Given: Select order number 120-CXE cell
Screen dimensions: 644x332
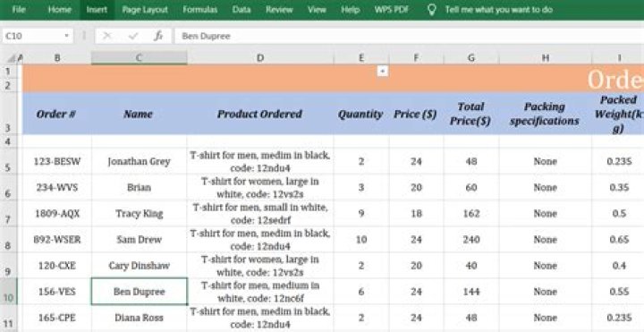Looking at the screenshot, I should [57, 266].
